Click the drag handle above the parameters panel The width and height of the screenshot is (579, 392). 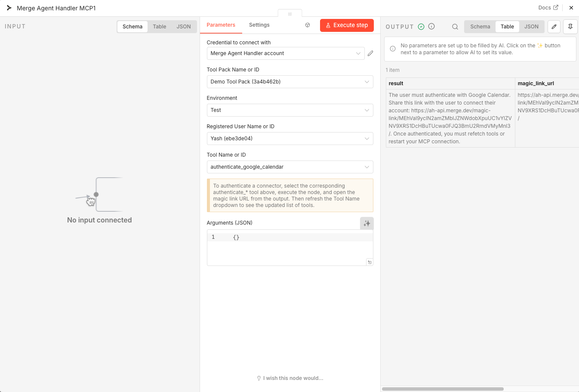pyautogui.click(x=290, y=14)
